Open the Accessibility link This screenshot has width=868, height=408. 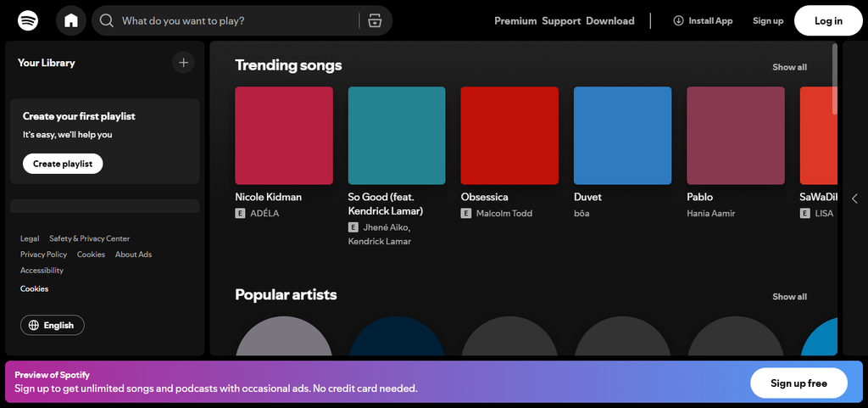42,271
